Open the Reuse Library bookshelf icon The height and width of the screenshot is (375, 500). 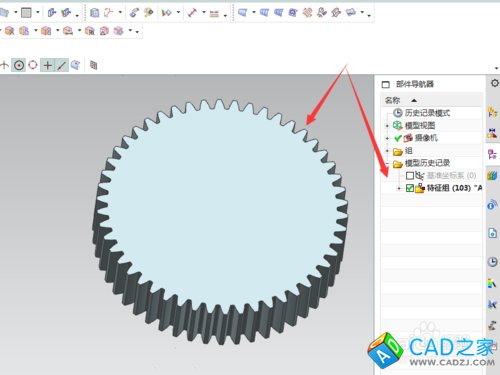[x=492, y=175]
